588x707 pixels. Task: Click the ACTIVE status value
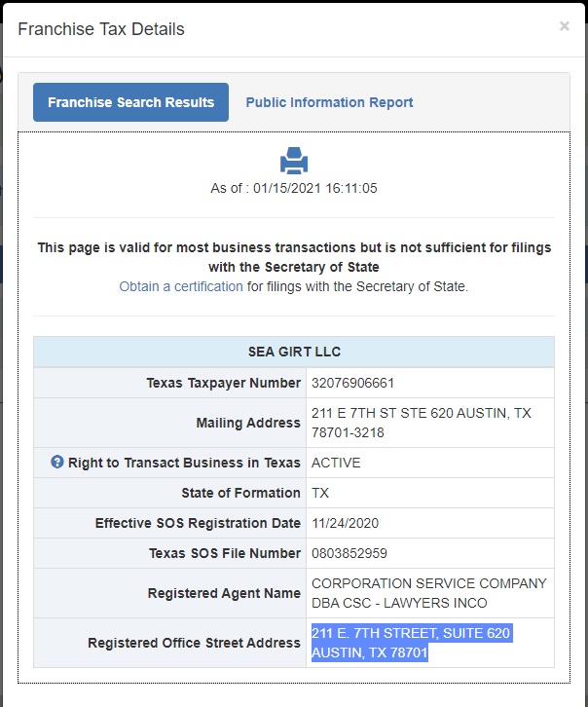coord(336,463)
